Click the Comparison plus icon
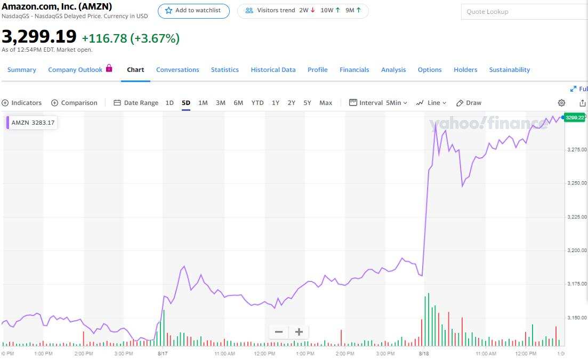The width and height of the screenshot is (588, 364). pyautogui.click(x=55, y=103)
